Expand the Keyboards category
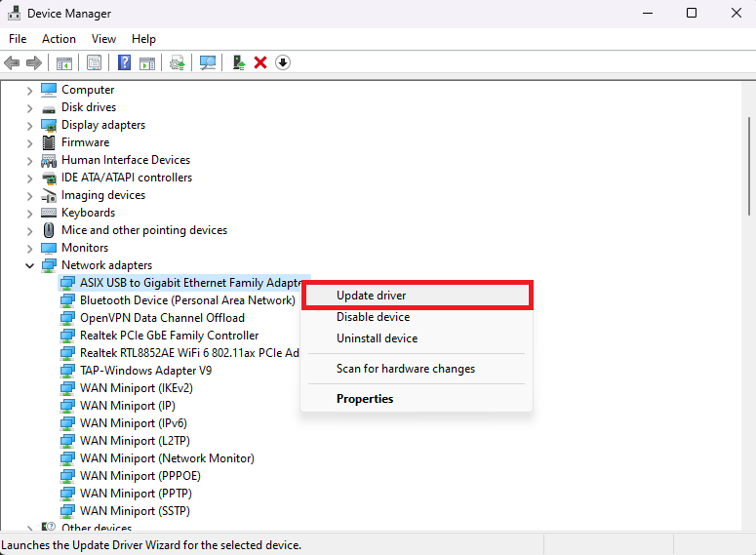This screenshot has width=756, height=555. click(x=29, y=213)
